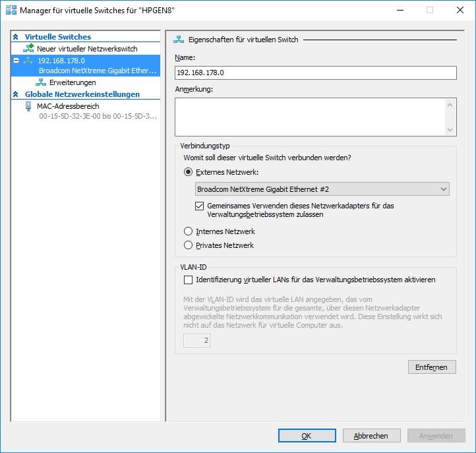Minimize the virtual switch manager window
476x453 pixels.
coord(400,10)
